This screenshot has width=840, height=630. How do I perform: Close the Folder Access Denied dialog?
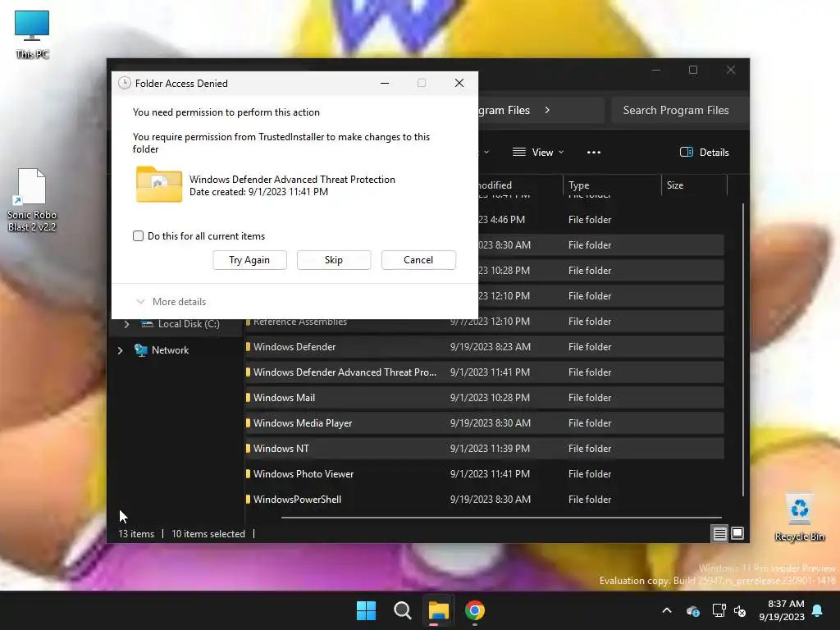point(459,83)
